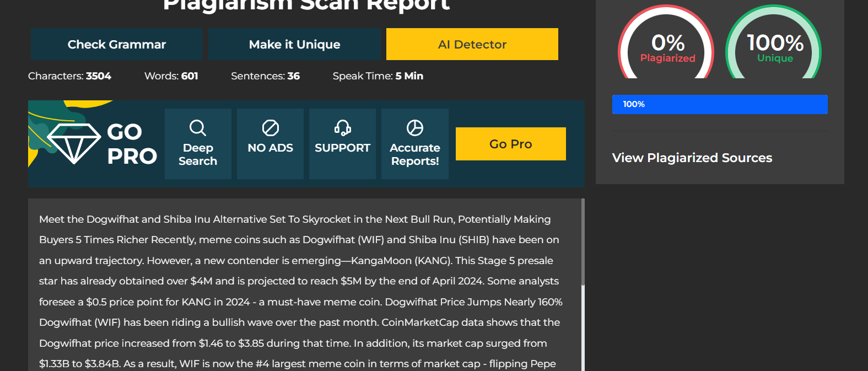This screenshot has height=371, width=868.
Task: Click the Words: 601 count
Action: pos(171,76)
